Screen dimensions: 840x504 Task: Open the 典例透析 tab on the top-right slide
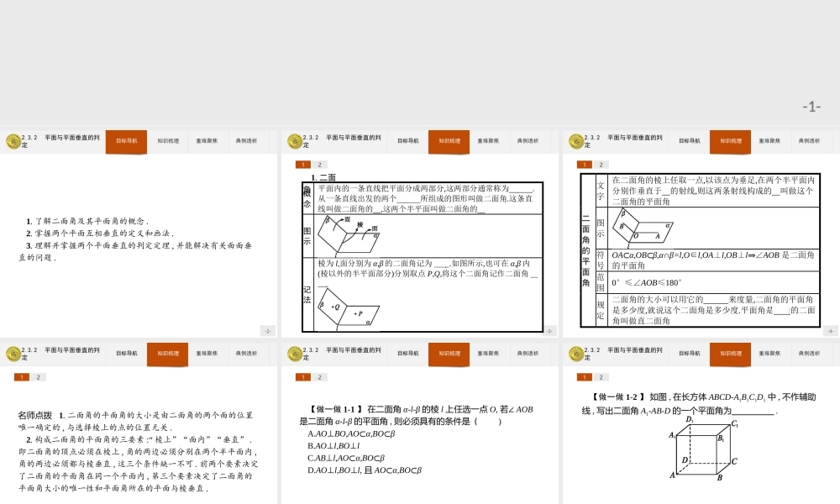tap(807, 141)
